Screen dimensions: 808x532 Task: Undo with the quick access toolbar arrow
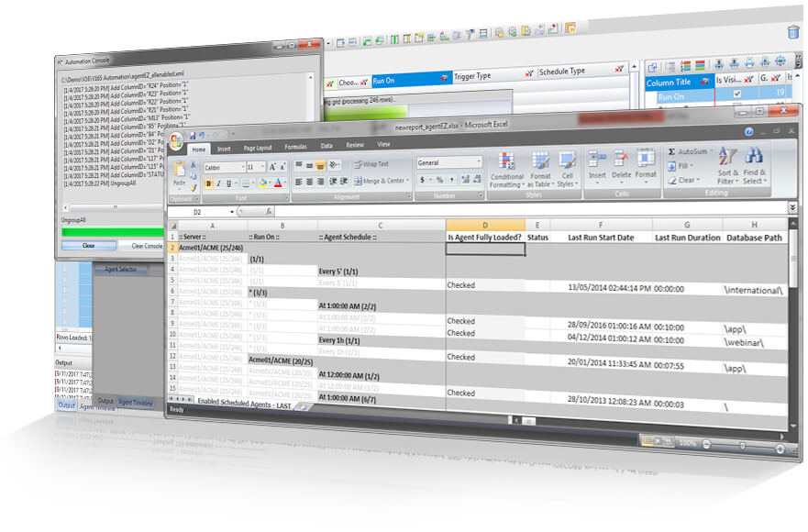click(x=202, y=136)
